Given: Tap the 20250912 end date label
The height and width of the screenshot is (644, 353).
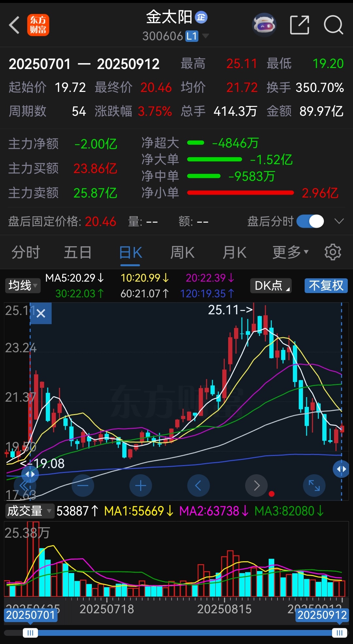Looking at the screenshot, I should [x=322, y=615].
